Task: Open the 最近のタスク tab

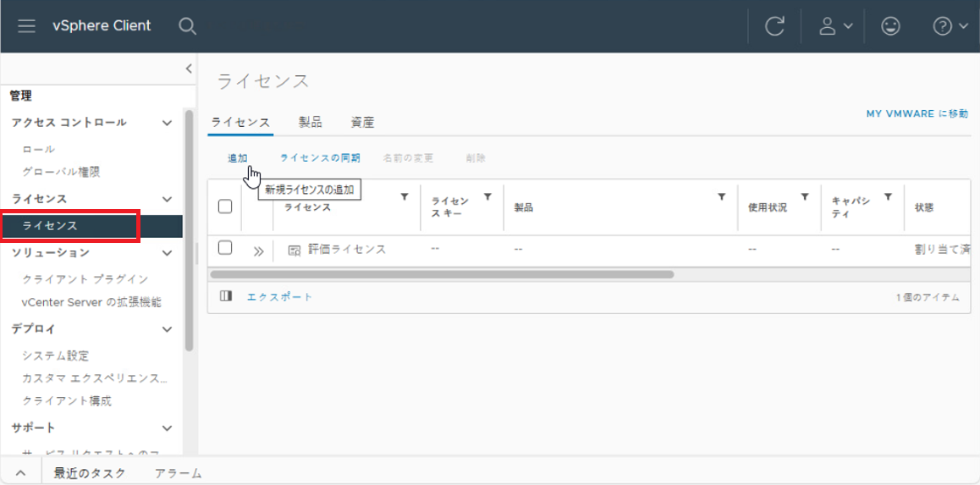Action: pyautogui.click(x=90, y=473)
